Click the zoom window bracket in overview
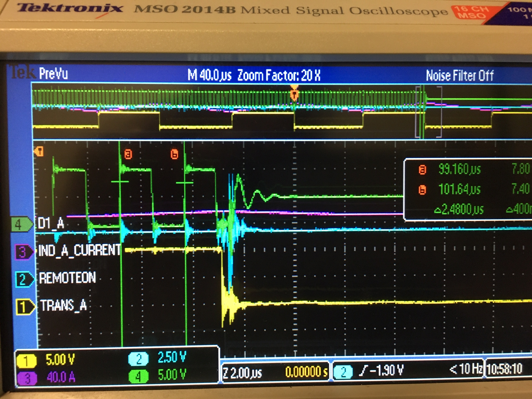This screenshot has width=532, height=399. coord(429,112)
